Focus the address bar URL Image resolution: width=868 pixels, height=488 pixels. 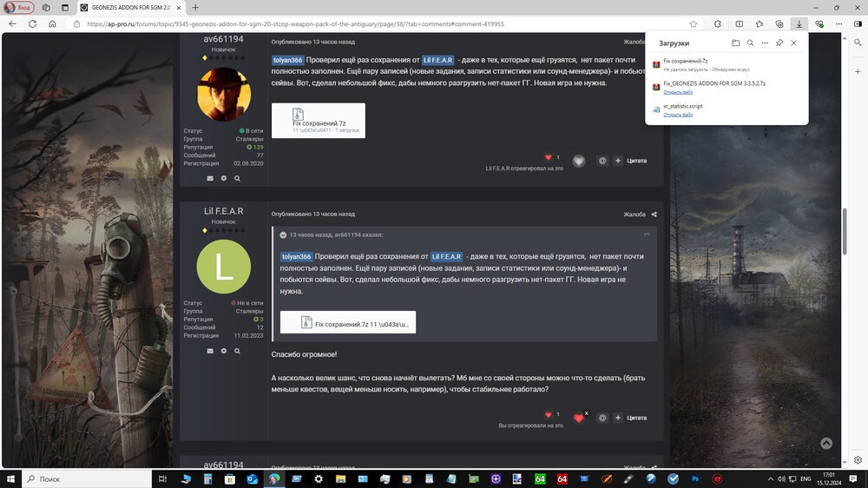pos(295,23)
